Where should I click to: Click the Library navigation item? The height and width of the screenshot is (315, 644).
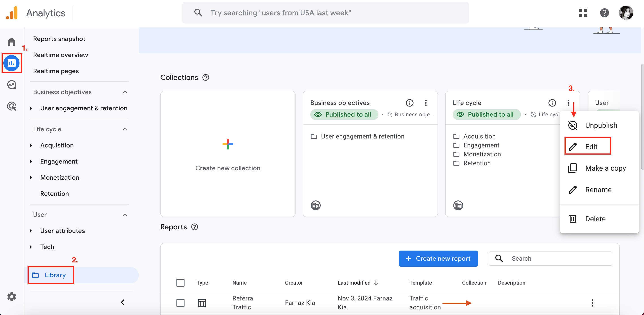55,275
